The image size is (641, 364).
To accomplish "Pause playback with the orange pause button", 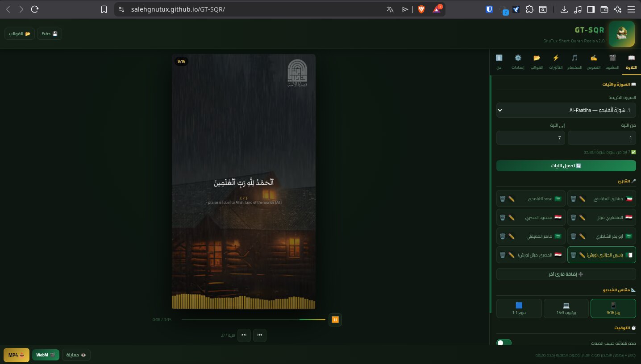I will click(x=335, y=319).
